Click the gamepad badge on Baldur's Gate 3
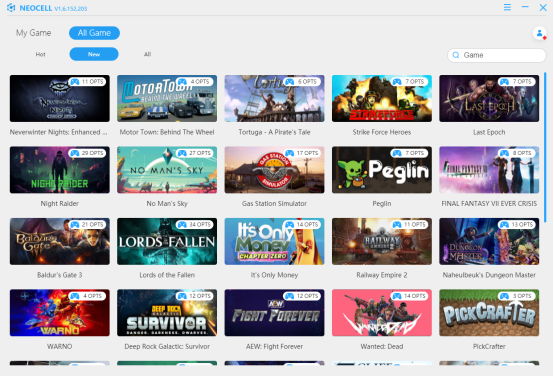Viewport: 554px width, 376px height. tap(75, 224)
